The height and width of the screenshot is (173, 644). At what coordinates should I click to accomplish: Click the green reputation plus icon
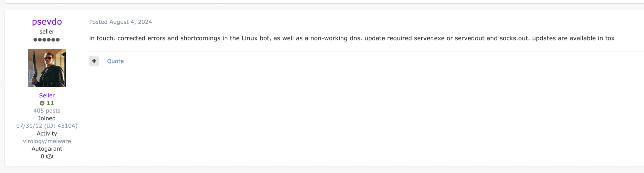click(42, 103)
